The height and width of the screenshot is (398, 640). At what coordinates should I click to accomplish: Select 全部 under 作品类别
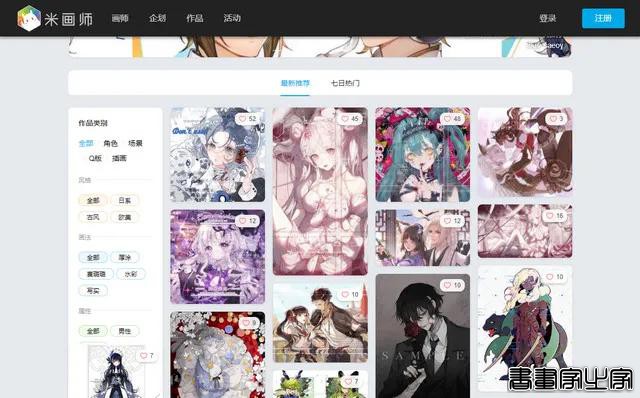click(x=86, y=143)
